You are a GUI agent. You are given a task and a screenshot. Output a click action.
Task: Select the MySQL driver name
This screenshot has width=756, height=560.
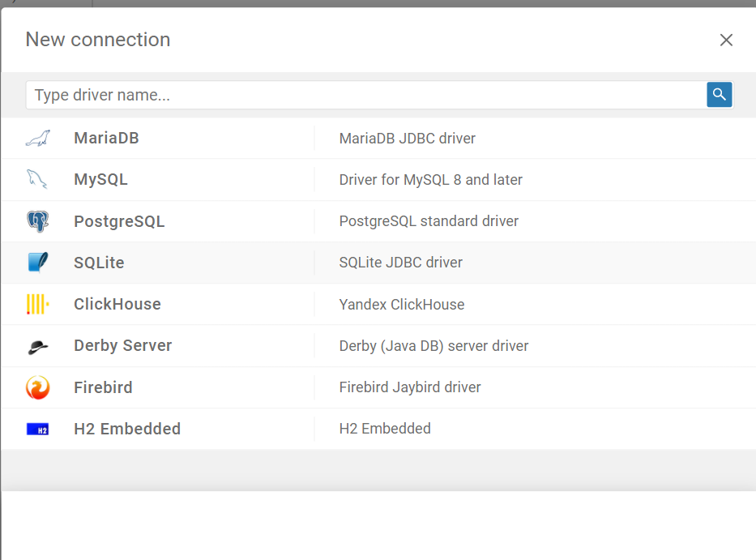click(x=100, y=179)
